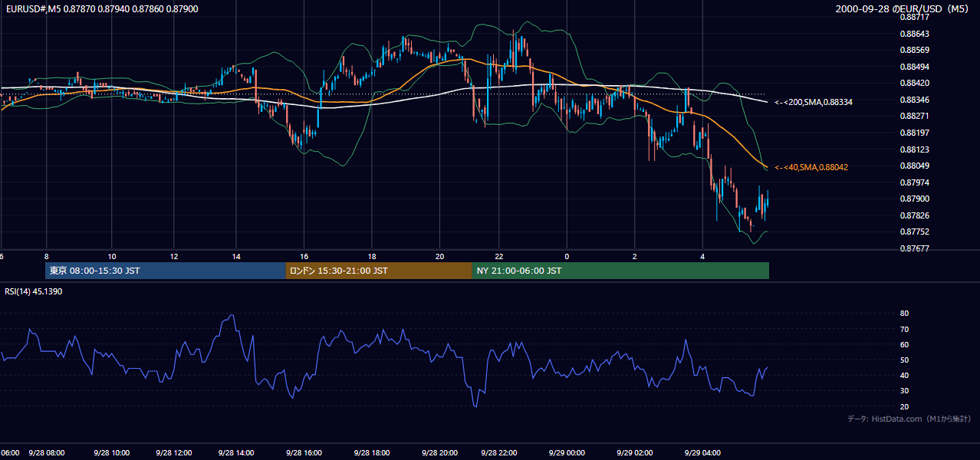Click price axis value 0.88346
980x460 pixels.
(914, 100)
